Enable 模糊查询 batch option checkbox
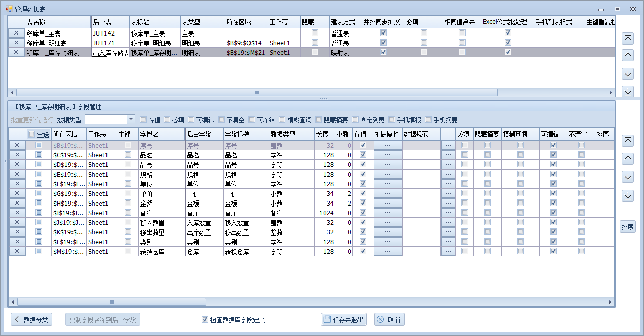Image resolution: width=644 pixels, height=336 pixels. click(x=282, y=120)
